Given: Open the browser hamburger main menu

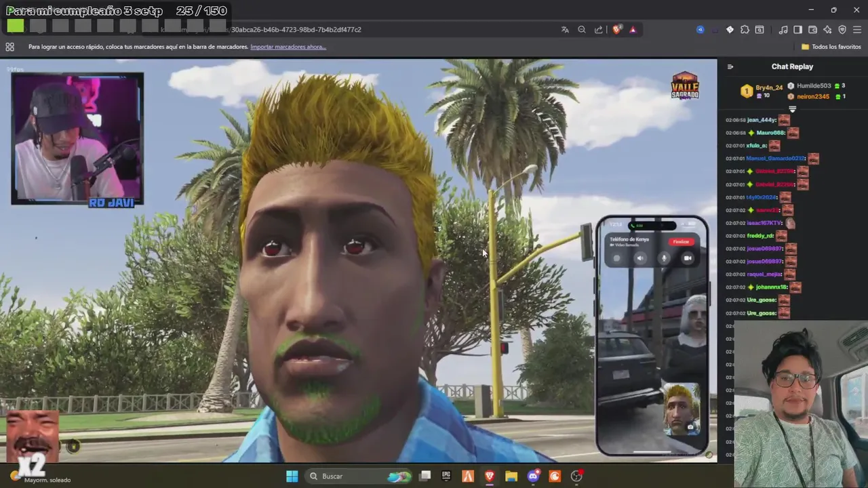Looking at the screenshot, I should click(x=857, y=30).
